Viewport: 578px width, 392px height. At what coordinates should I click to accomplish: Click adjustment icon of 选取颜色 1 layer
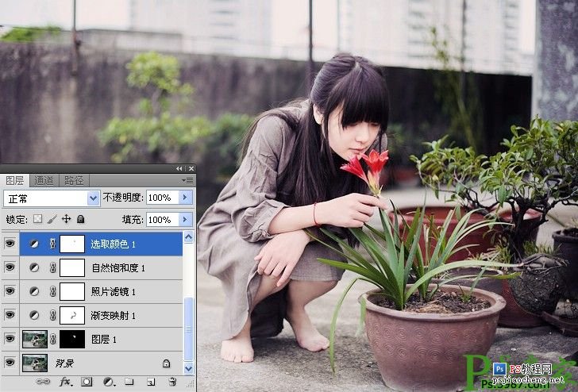click(34, 244)
